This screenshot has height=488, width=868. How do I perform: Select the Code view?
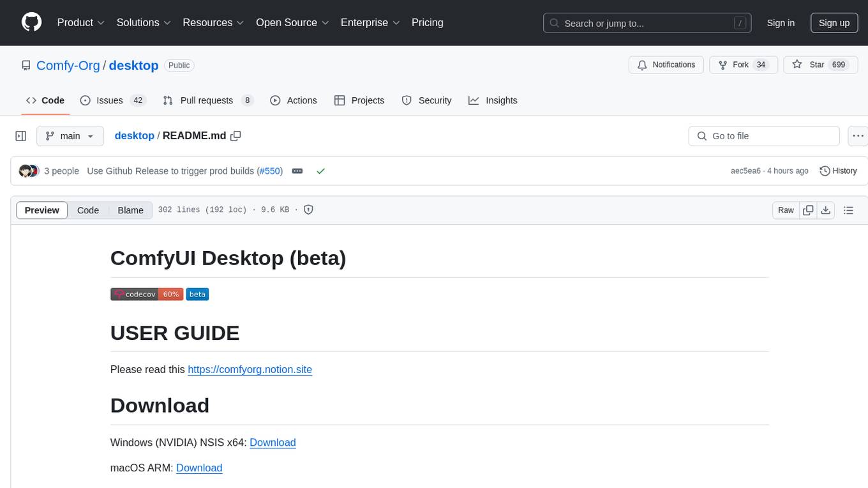88,210
